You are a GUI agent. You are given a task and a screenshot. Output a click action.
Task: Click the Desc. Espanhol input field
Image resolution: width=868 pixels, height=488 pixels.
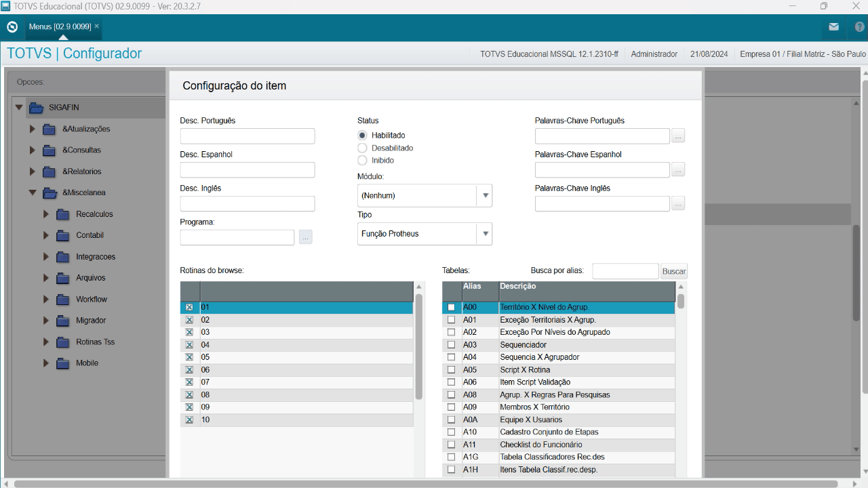[x=248, y=170]
